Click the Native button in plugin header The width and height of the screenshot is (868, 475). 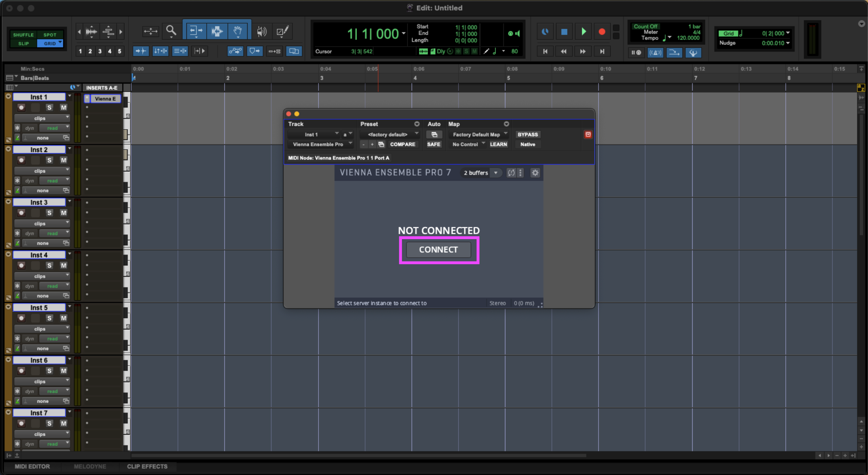[528, 144]
